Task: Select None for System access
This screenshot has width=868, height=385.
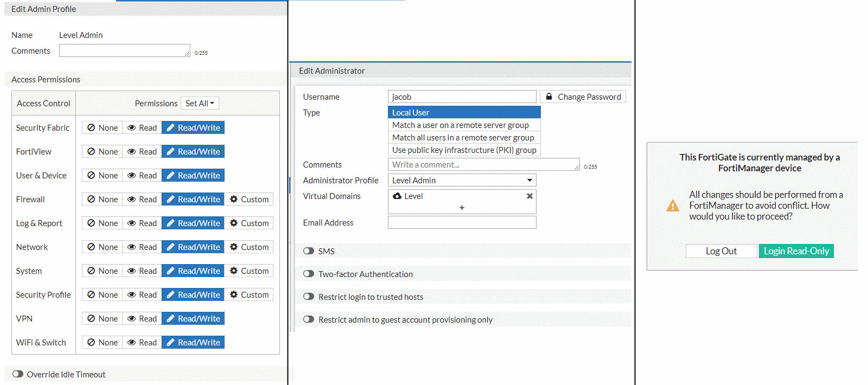Action: click(103, 271)
